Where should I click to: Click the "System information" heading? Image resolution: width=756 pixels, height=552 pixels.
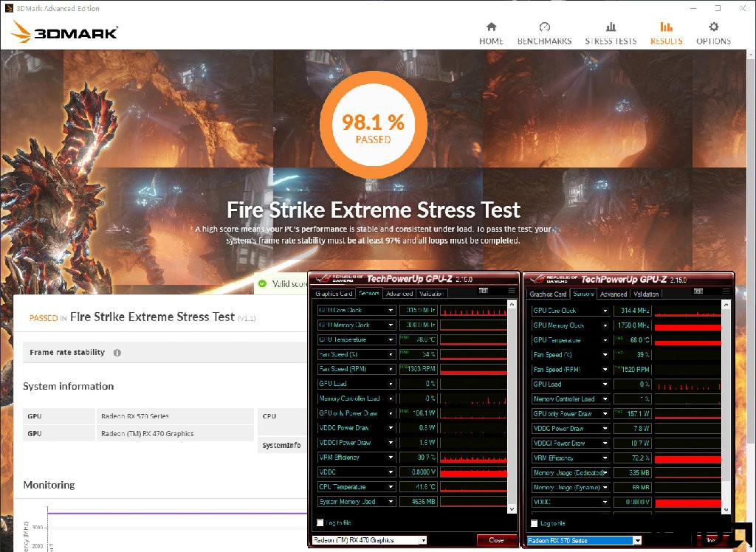click(69, 386)
